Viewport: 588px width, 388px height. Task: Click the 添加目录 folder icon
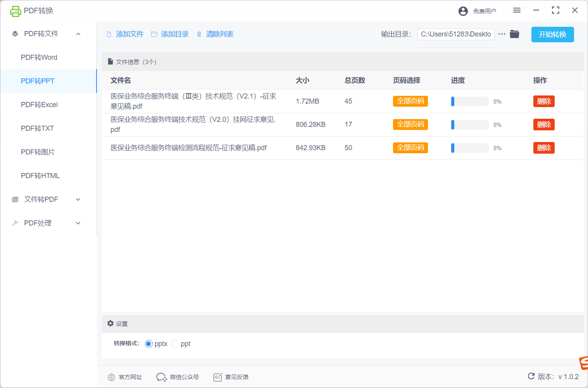[154, 34]
